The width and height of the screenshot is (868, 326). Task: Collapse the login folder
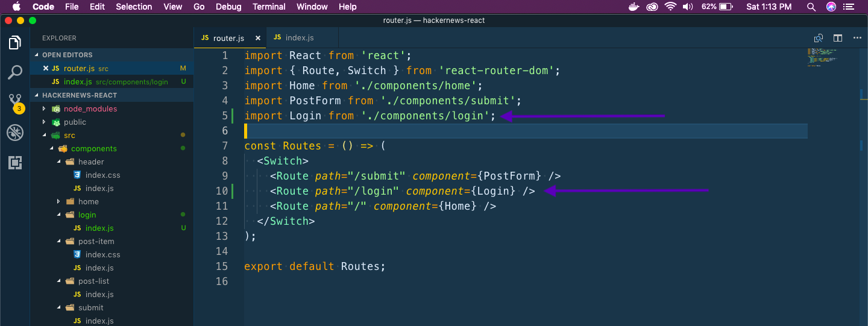(58, 215)
